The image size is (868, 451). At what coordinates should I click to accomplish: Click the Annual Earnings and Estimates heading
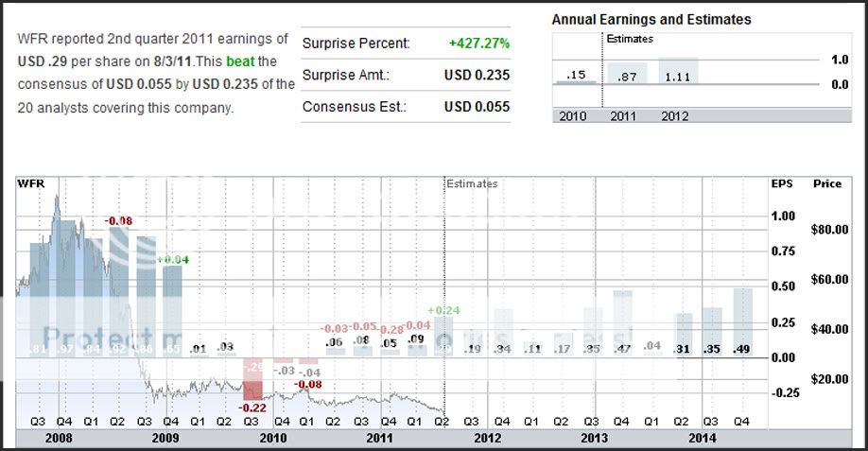point(651,19)
